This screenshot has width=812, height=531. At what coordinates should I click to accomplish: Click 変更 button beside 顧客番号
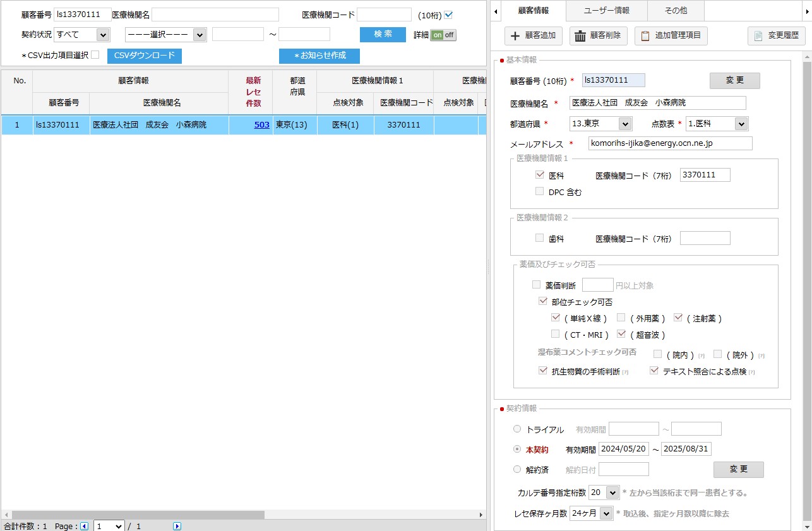[734, 80]
